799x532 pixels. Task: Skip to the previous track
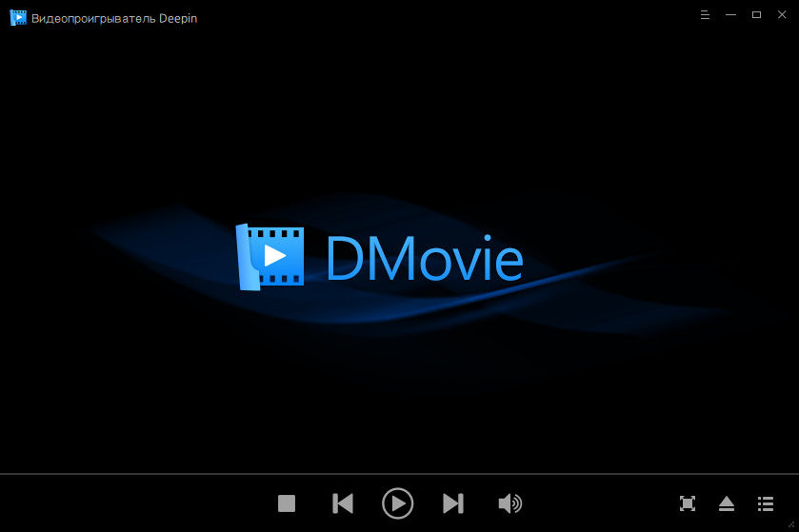pyautogui.click(x=343, y=503)
